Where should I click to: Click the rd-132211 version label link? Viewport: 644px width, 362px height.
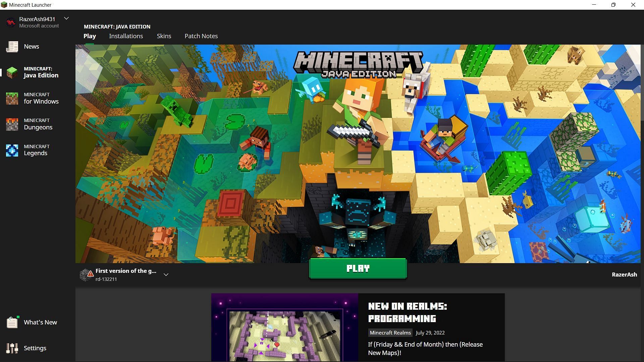tap(106, 279)
